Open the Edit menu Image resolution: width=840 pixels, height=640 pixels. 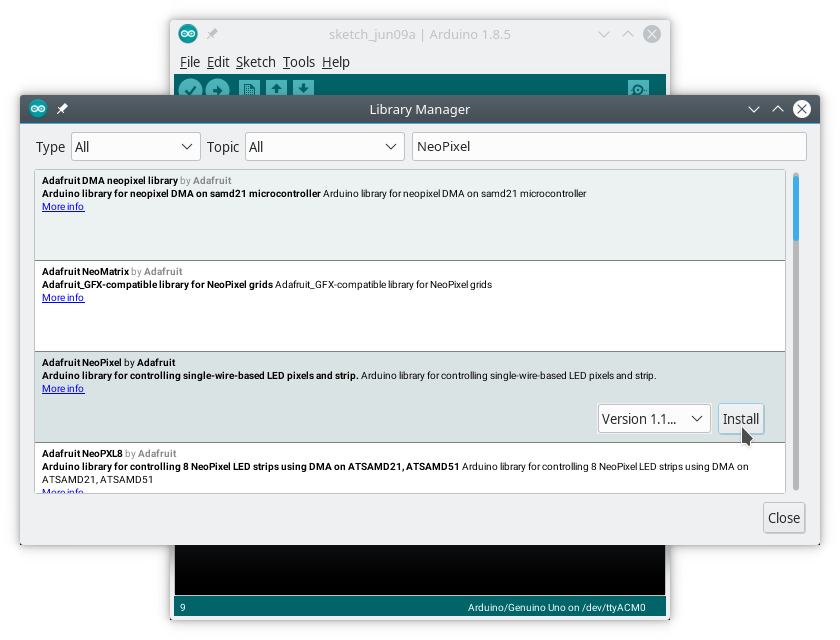click(x=218, y=62)
